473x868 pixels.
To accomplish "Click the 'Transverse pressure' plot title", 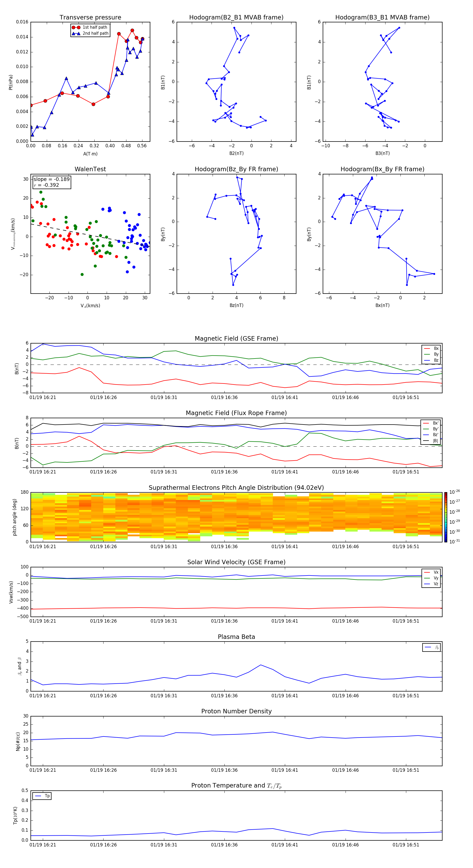I will 90,18.
